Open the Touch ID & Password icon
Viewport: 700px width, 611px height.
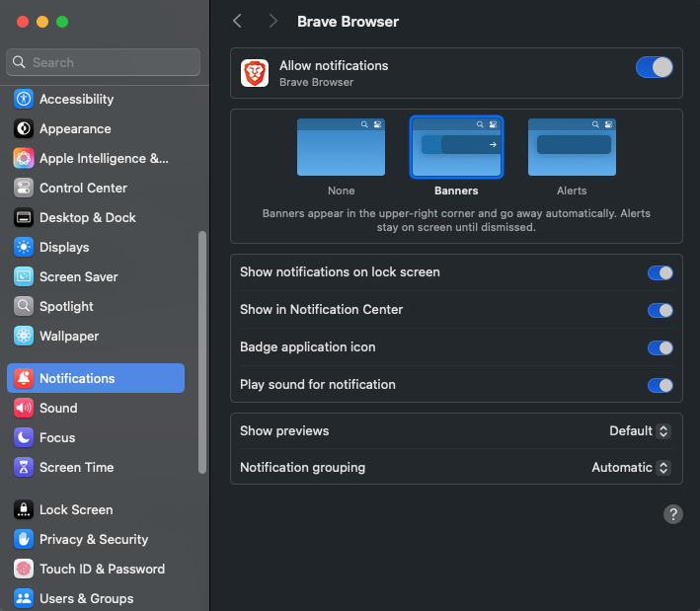click(x=24, y=569)
